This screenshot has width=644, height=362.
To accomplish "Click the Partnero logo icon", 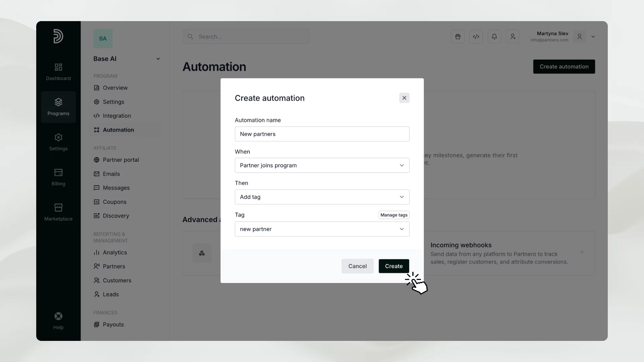I will coord(58,36).
